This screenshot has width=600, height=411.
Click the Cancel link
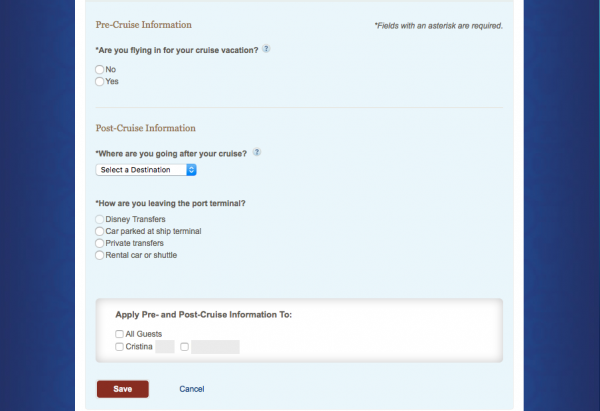pos(192,389)
